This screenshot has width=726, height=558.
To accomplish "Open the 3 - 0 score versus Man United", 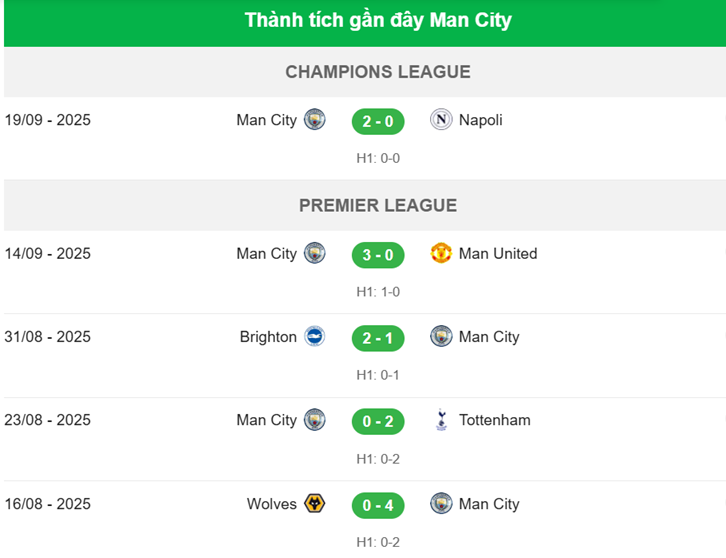I will 378,254.
